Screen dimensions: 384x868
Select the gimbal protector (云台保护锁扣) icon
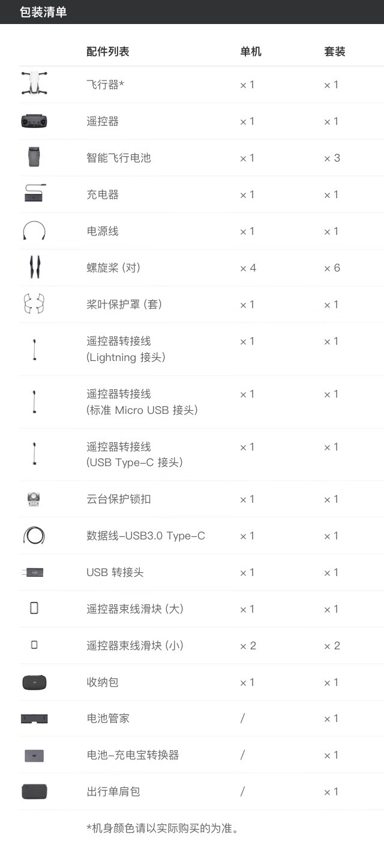[34, 499]
